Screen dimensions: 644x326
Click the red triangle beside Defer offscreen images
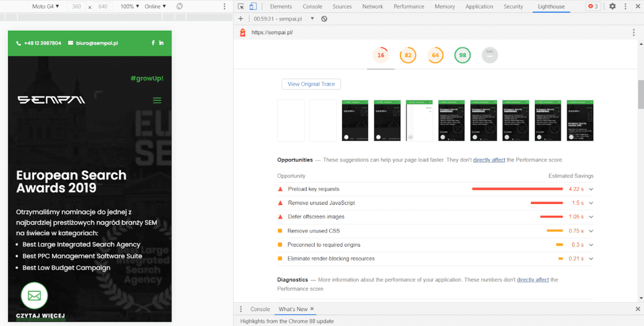(x=280, y=217)
